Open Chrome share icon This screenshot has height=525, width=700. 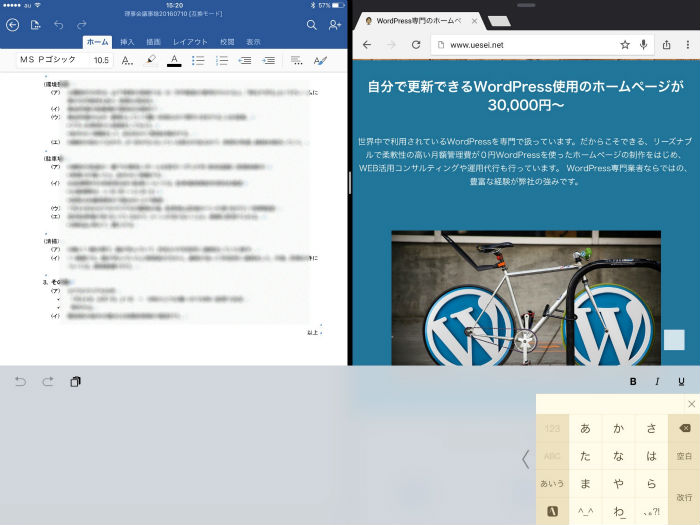coord(667,45)
